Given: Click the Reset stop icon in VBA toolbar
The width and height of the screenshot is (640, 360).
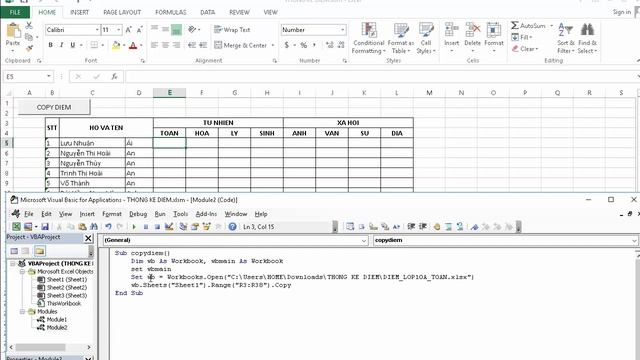Looking at the screenshot, I should [157, 227].
